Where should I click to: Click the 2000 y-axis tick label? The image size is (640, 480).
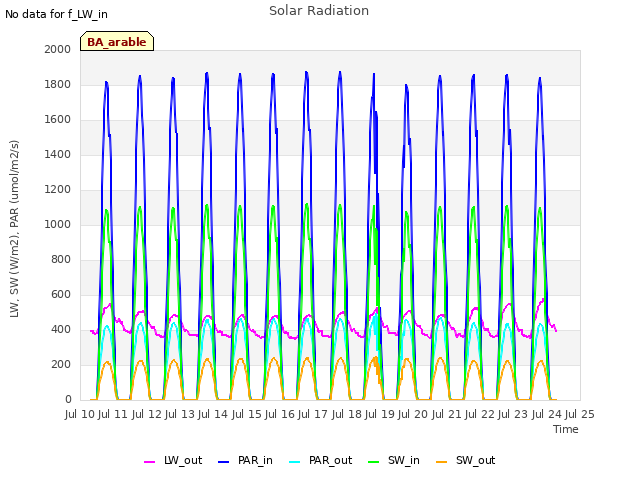(x=58, y=49)
